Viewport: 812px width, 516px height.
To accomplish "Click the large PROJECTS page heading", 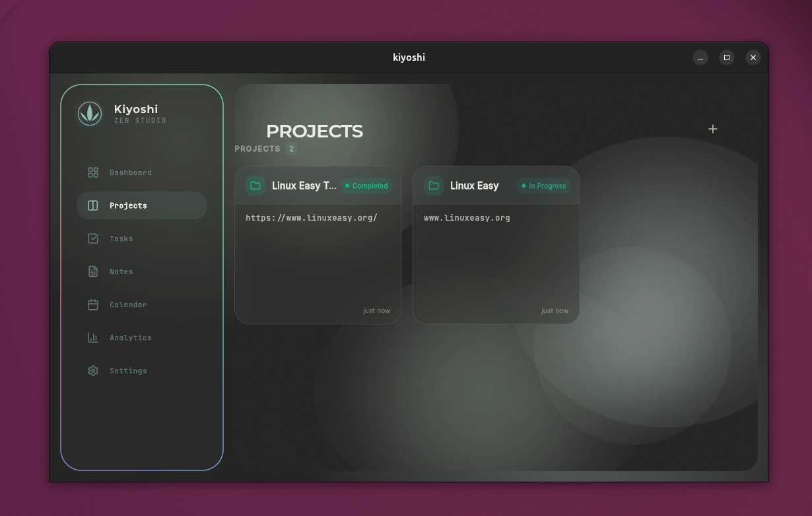I will [x=314, y=131].
